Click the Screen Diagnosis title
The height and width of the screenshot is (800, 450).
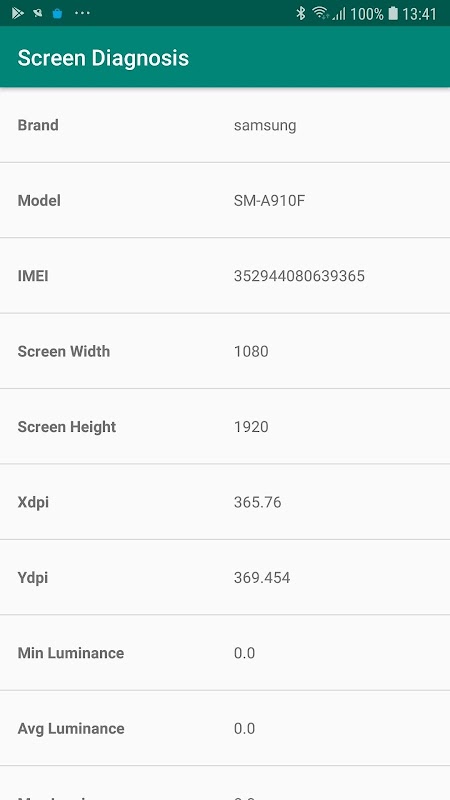tap(103, 58)
